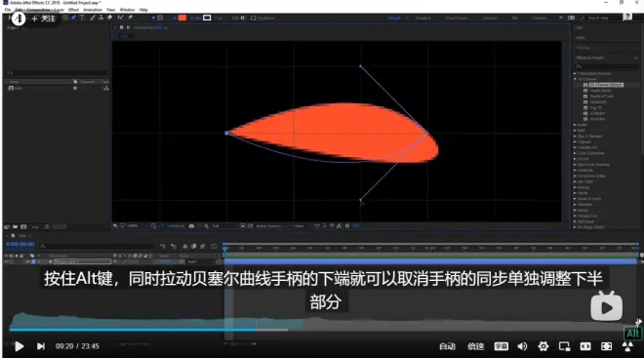Click the bottom bezier handle point
Viewport: 644px width, 358px height.
(x=361, y=200)
